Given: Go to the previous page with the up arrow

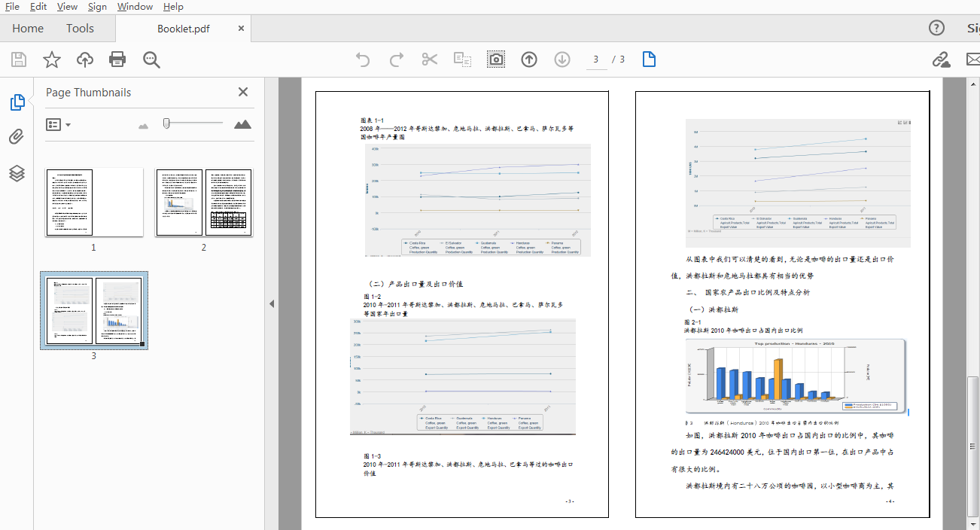Looking at the screenshot, I should [529, 59].
